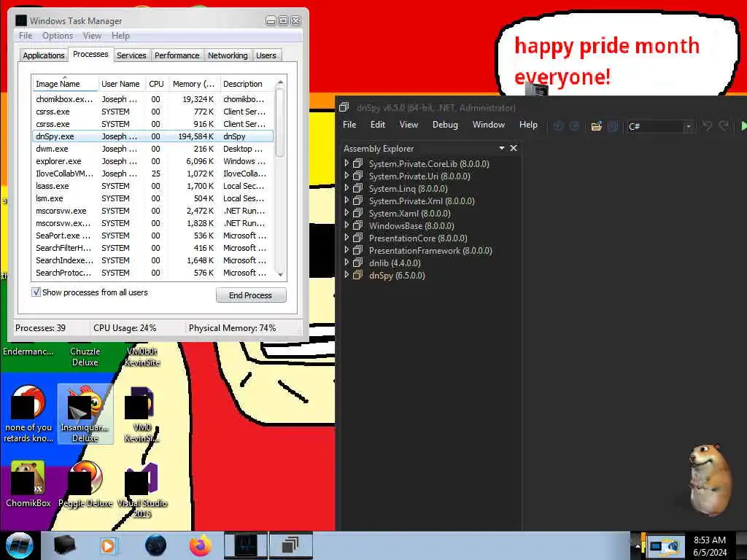Launch Firefox from the taskbar
Viewport: 747px width, 560px height.
(x=201, y=545)
